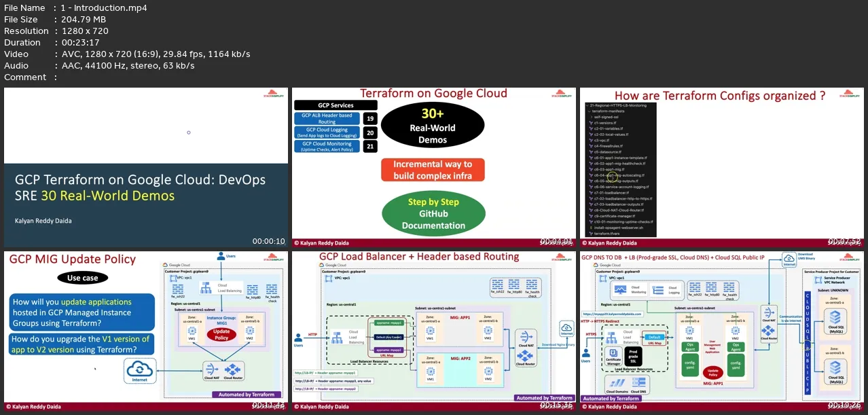Select the resolution value '1280 x 720'
868x415 pixels.
tap(84, 31)
